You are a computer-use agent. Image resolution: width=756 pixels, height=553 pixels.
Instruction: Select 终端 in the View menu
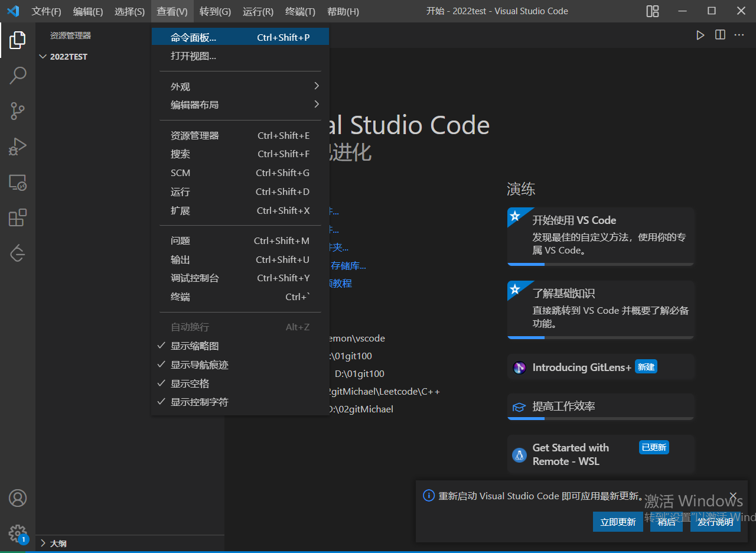tap(240, 297)
